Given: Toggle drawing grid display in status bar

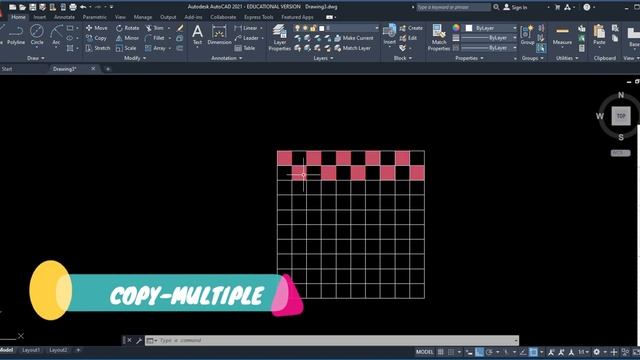Looking at the screenshot, I should click(441, 352).
